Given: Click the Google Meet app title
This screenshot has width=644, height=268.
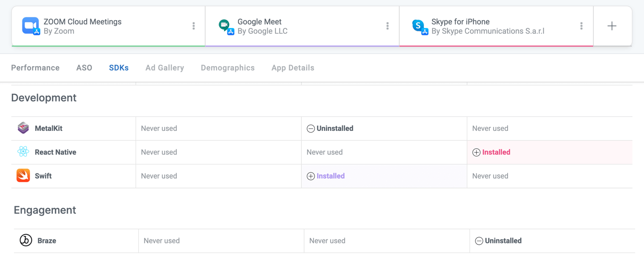Looking at the screenshot, I should (259, 21).
